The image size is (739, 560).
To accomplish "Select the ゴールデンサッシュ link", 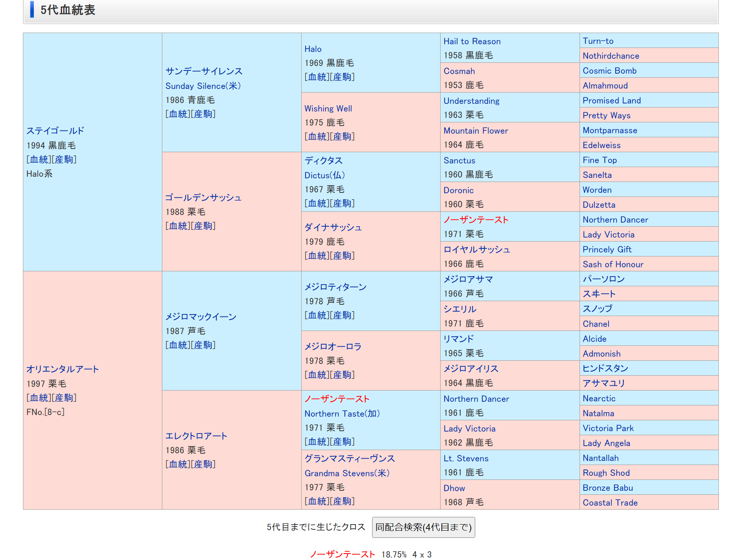I will [203, 198].
